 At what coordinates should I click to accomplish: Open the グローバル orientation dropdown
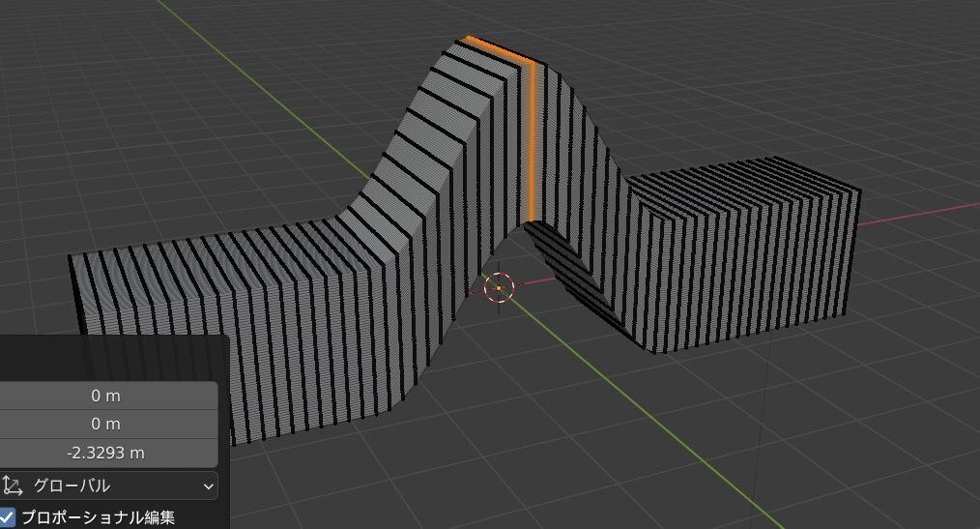pos(107,485)
